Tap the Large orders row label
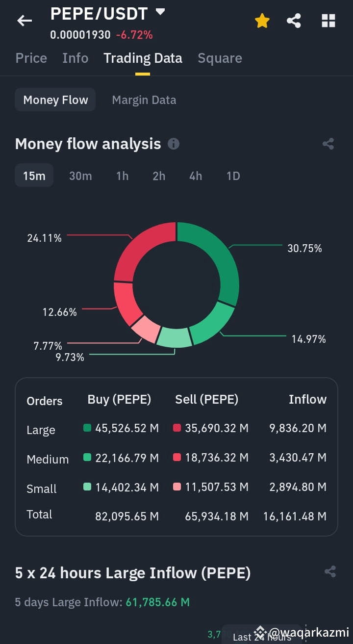 pyautogui.click(x=41, y=430)
